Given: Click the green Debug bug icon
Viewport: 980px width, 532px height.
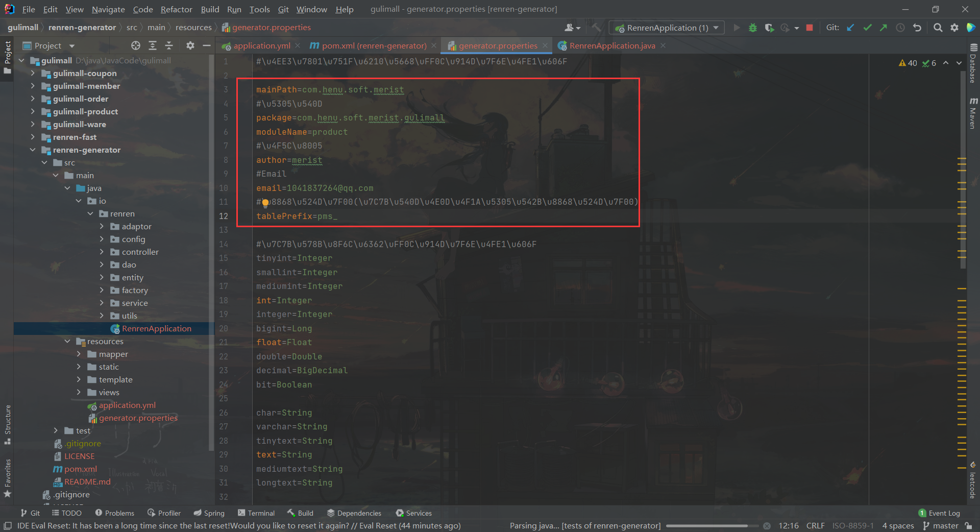Looking at the screenshot, I should click(753, 28).
